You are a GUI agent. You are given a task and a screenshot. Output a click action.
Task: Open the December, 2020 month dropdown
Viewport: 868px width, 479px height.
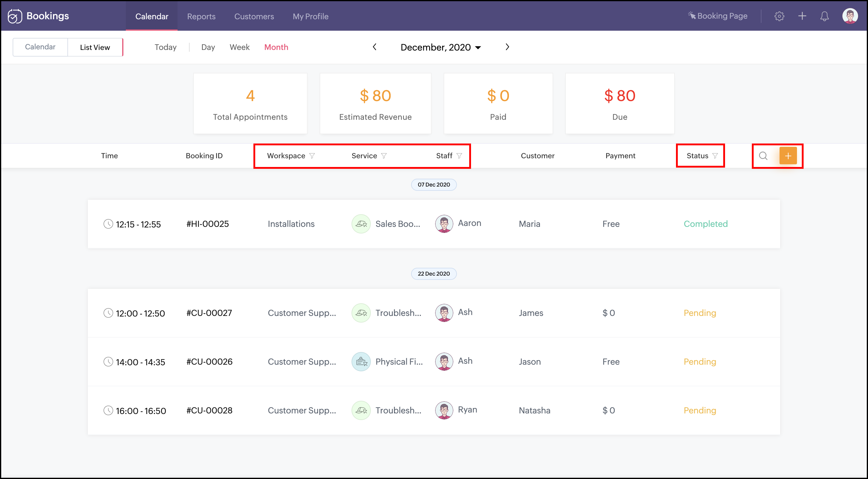pyautogui.click(x=440, y=48)
